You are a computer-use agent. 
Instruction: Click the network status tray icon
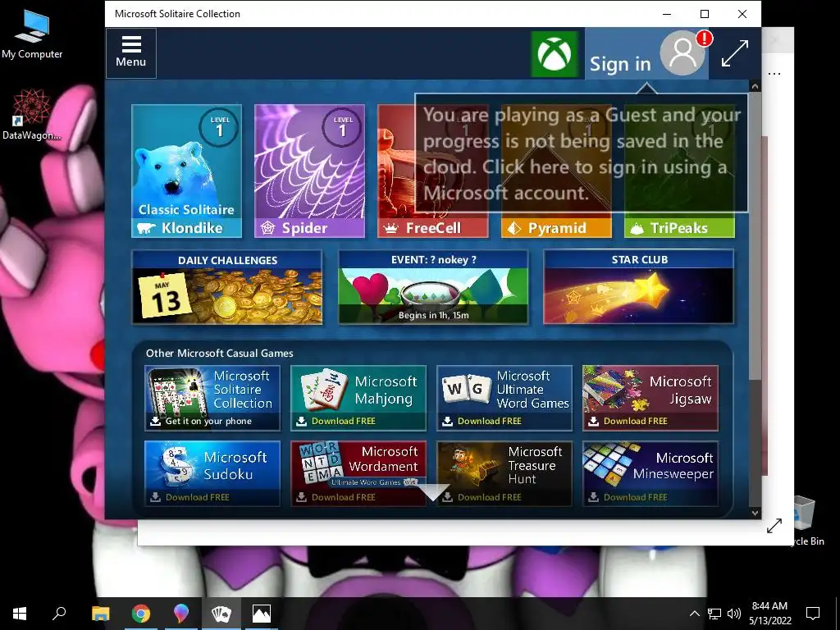(714, 614)
